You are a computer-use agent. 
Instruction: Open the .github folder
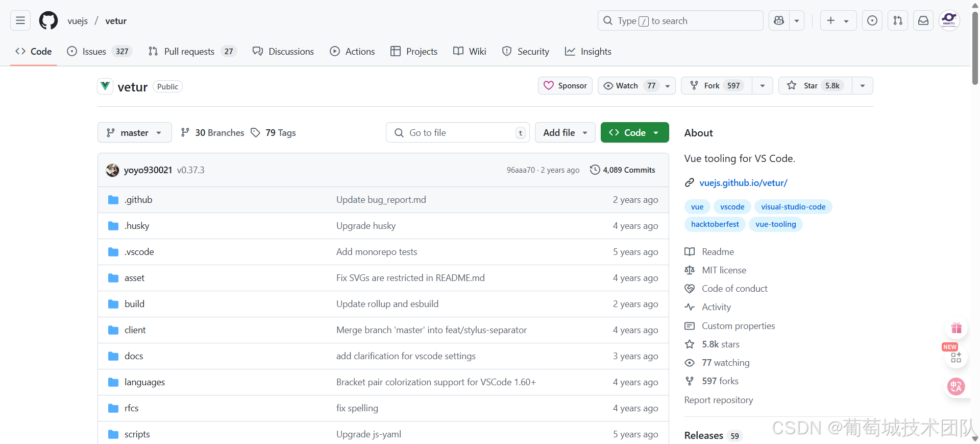pyautogui.click(x=138, y=200)
